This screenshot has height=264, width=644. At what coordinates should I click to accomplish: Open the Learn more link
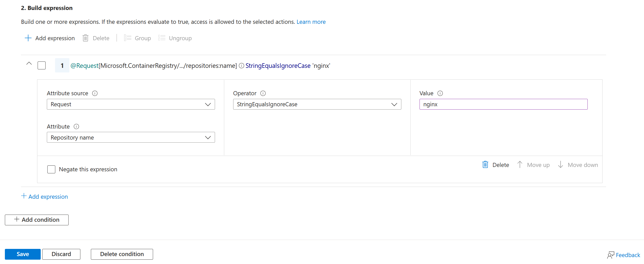[311, 22]
